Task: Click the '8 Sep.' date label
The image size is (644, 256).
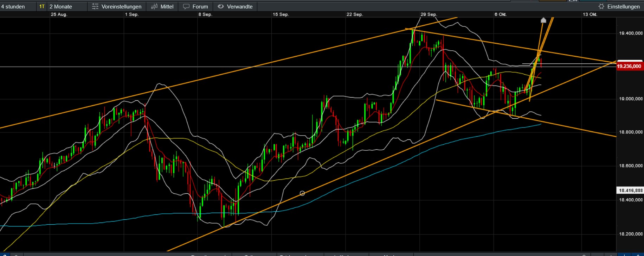Action: click(205, 14)
